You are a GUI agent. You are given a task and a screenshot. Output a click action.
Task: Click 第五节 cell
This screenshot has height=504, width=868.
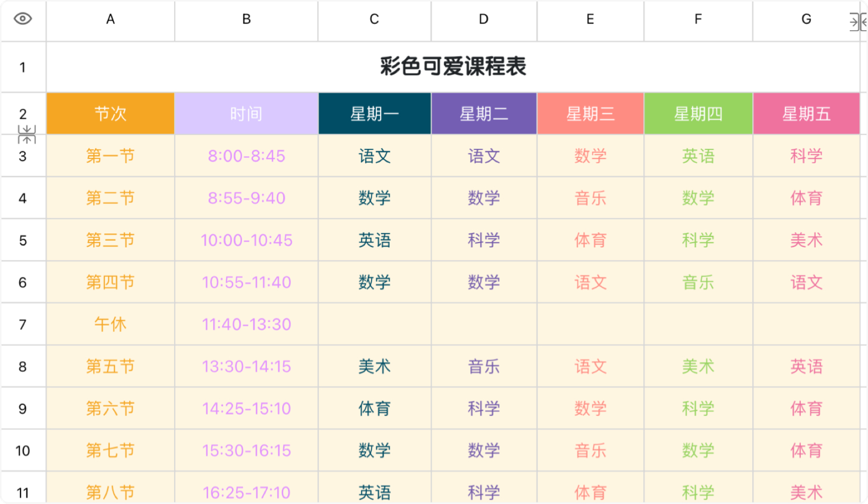click(x=110, y=366)
